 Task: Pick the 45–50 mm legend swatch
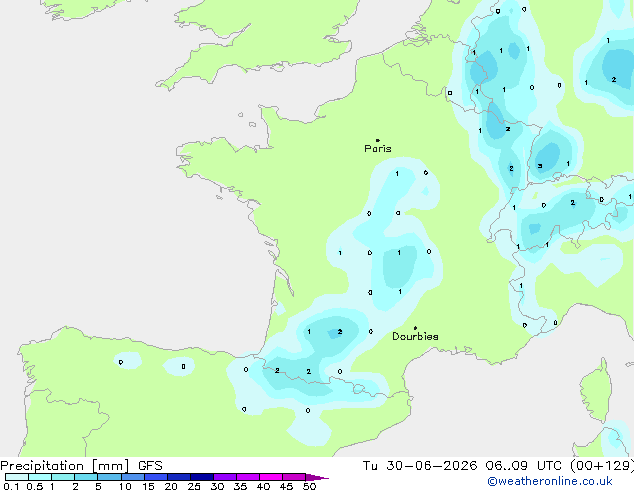(294, 477)
